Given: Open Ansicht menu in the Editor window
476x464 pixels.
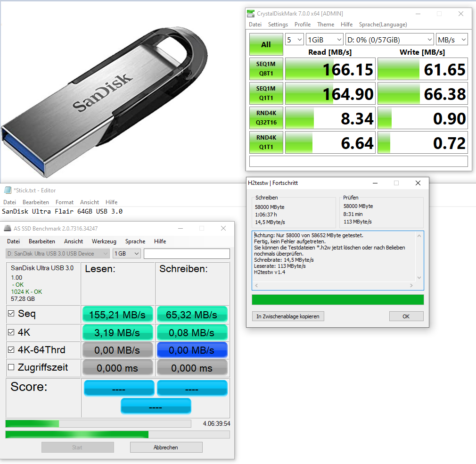Looking at the screenshot, I should tap(89, 202).
